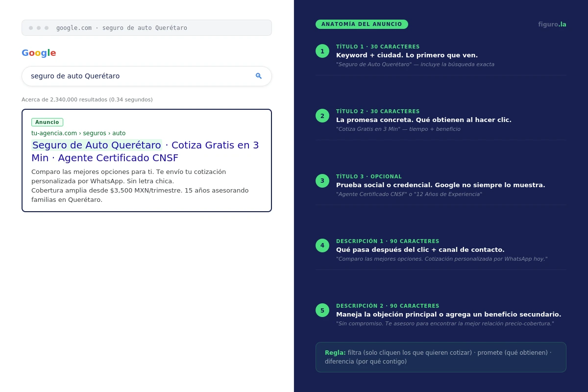Click 'Keyword + ciudad. Lo primero que ven.'
The width and height of the screenshot is (588, 392).
click(x=407, y=55)
